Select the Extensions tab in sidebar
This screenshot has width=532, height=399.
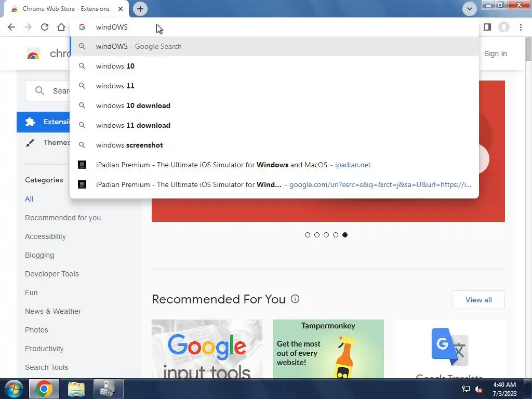click(44, 122)
